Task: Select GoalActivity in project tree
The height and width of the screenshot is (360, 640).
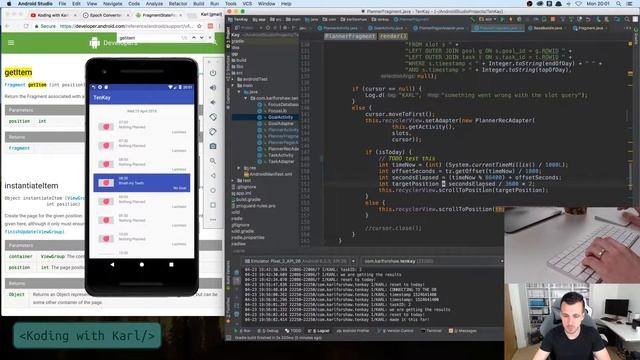Action: (280, 117)
